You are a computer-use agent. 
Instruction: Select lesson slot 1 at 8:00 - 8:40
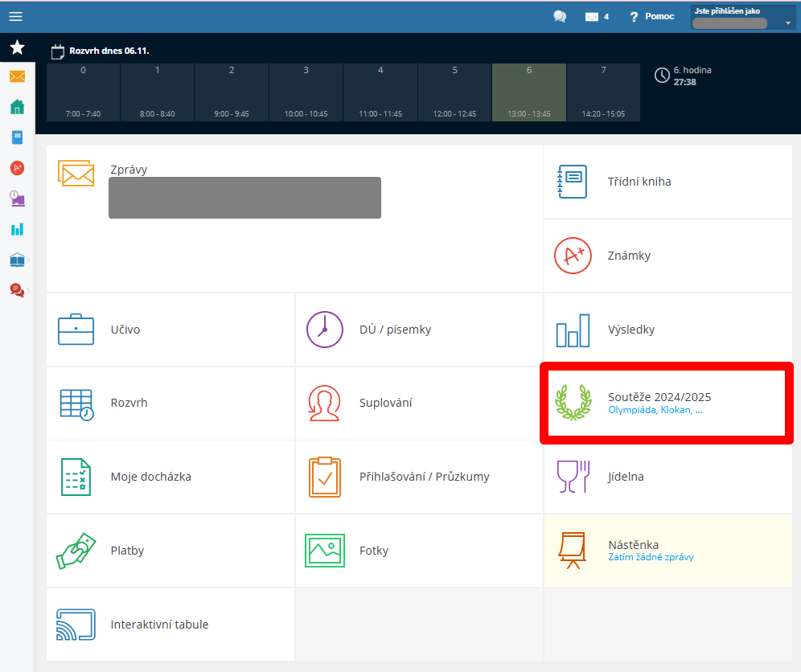coord(158,92)
